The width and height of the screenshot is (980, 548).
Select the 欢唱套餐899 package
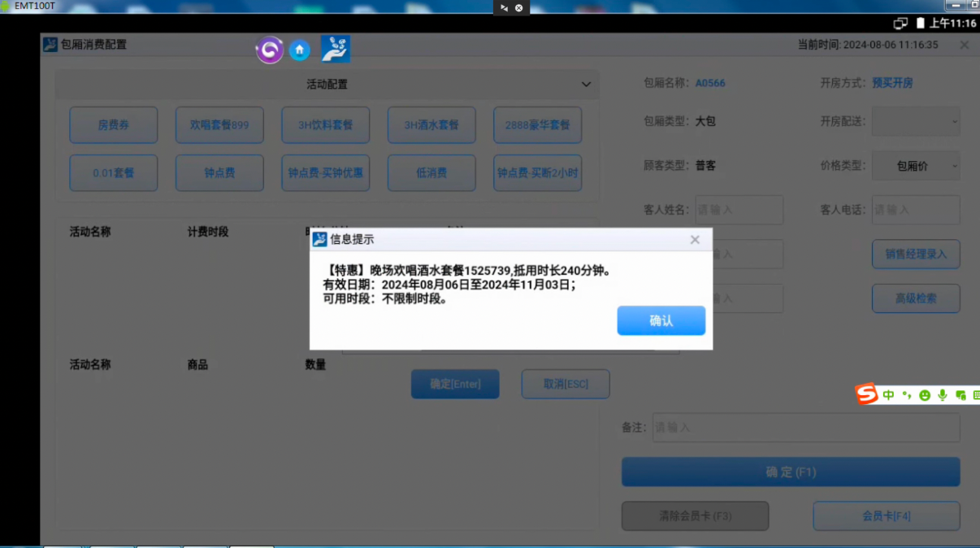(x=219, y=124)
